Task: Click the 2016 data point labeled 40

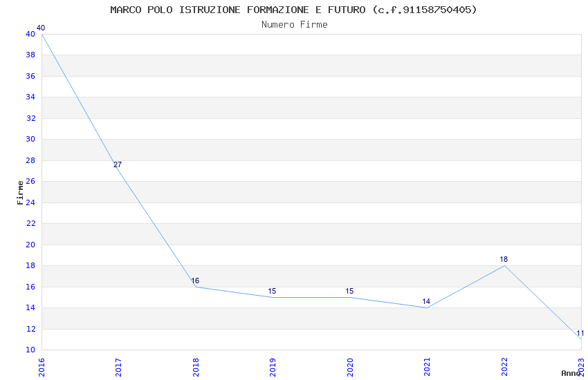Action: pos(42,34)
